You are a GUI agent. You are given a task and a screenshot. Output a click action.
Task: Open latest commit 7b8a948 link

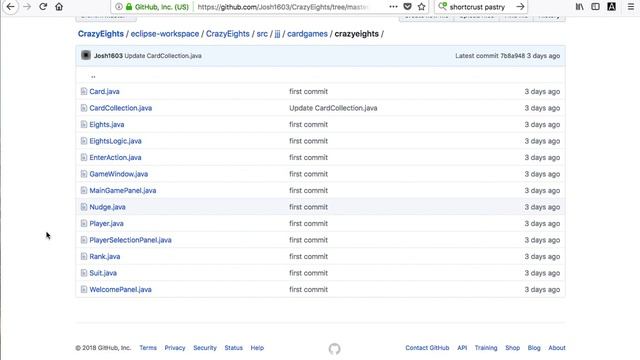tap(513, 56)
